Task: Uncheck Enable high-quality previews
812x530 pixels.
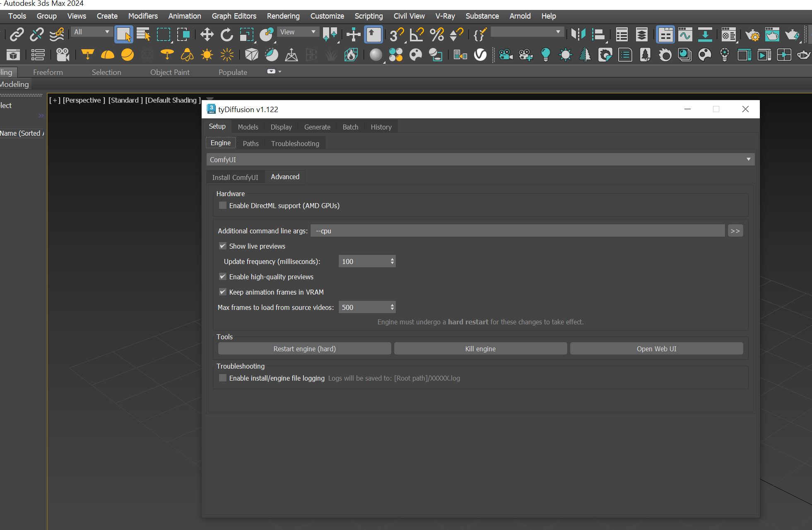Action: pos(223,276)
